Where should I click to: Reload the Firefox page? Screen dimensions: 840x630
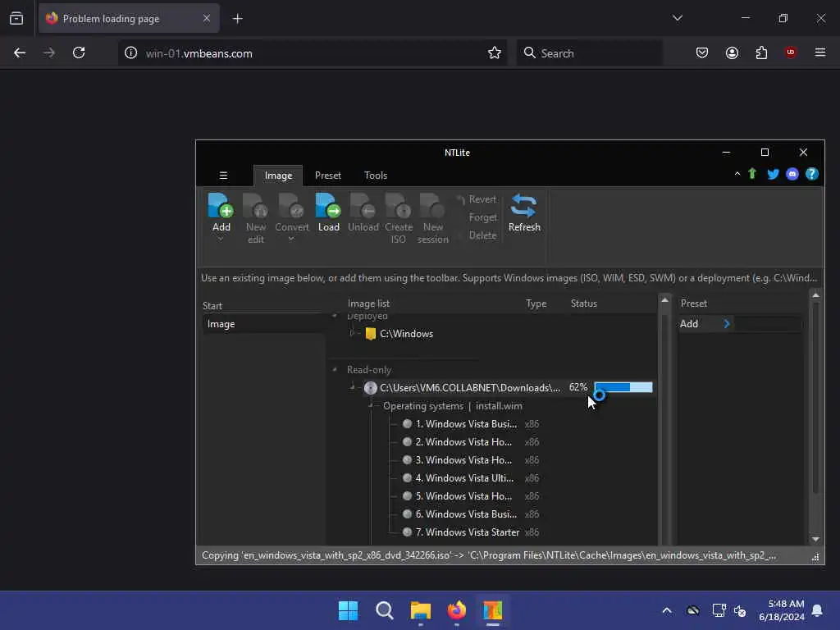coord(79,52)
